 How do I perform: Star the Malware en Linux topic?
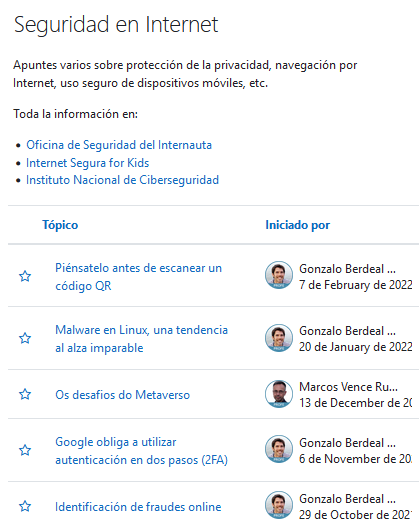(25, 338)
